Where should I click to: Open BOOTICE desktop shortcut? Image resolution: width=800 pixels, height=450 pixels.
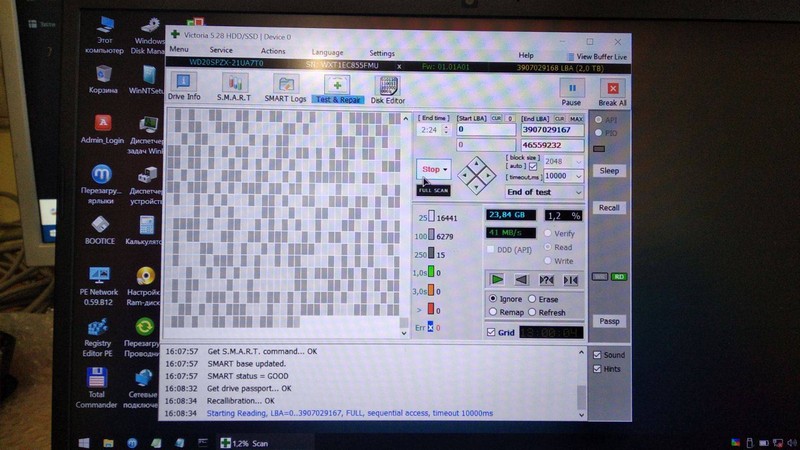pyautogui.click(x=98, y=230)
